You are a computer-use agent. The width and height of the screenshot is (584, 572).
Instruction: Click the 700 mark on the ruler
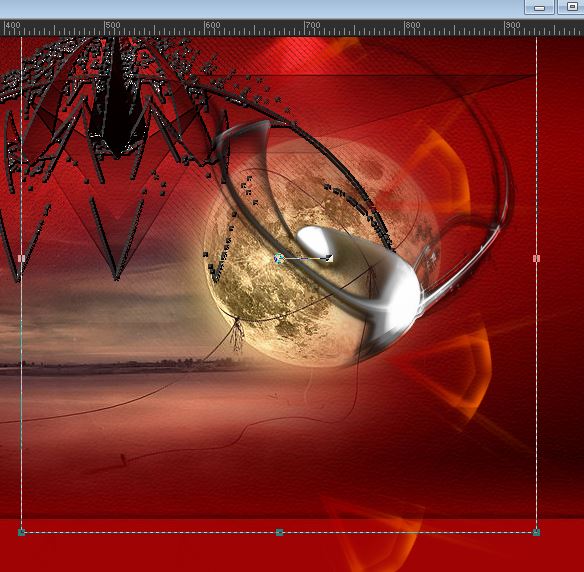click(312, 25)
